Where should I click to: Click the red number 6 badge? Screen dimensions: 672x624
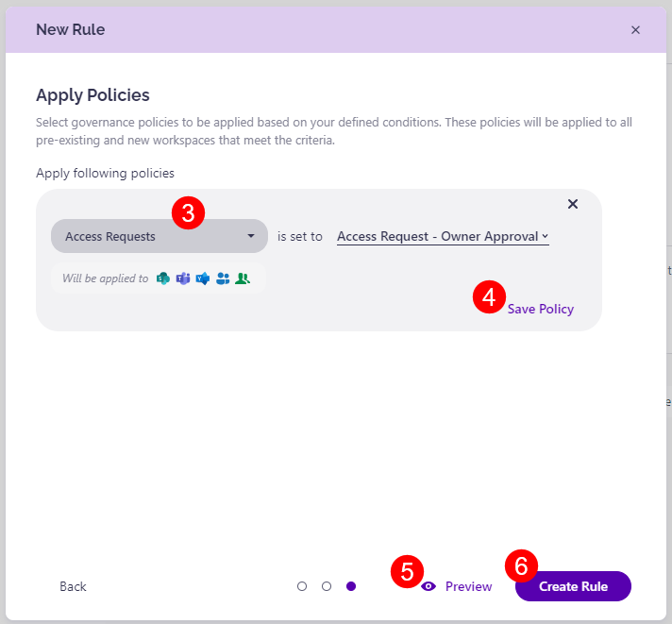coord(522,566)
